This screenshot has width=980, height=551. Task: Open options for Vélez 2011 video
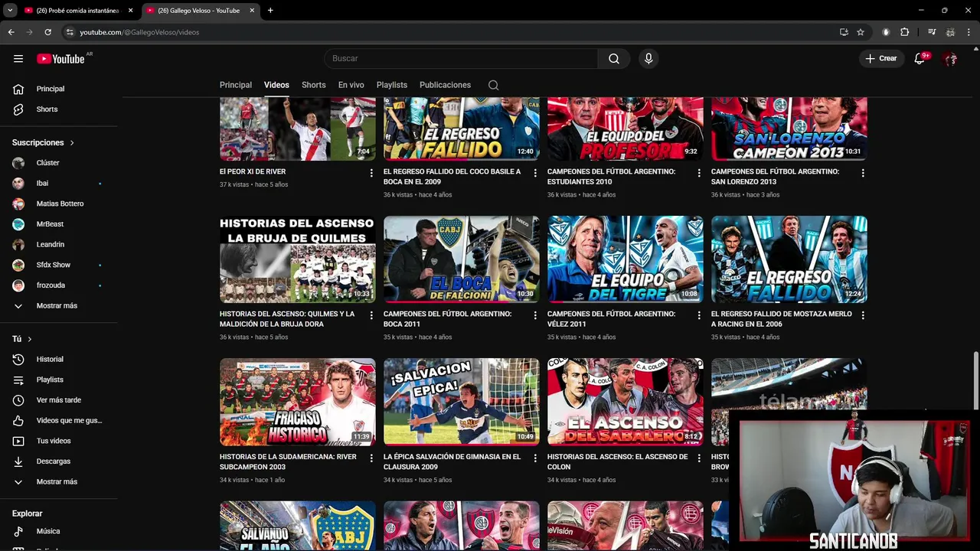[699, 315]
